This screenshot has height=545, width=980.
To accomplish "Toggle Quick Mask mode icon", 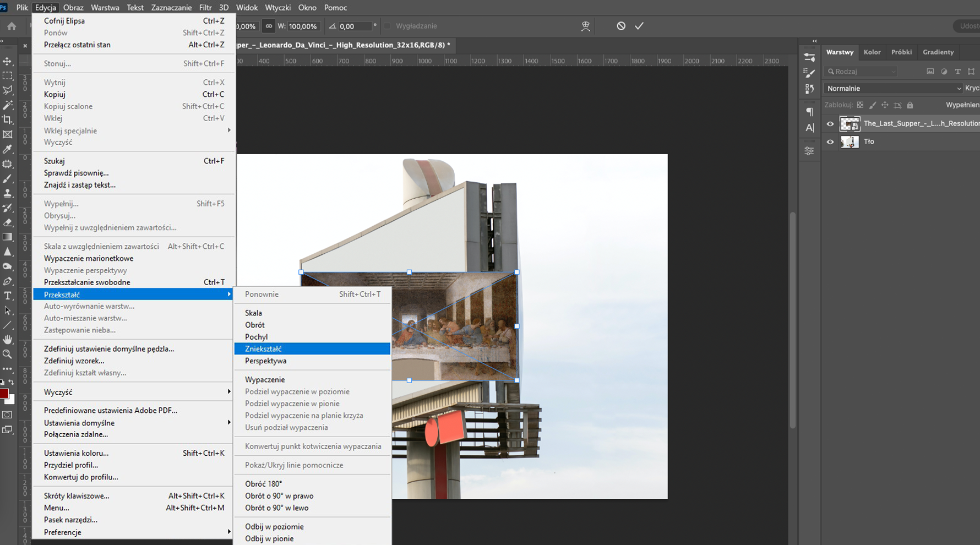I will coord(8,415).
